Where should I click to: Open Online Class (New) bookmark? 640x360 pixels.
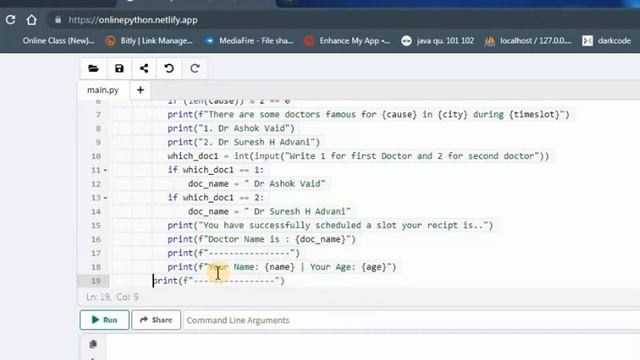58,41
